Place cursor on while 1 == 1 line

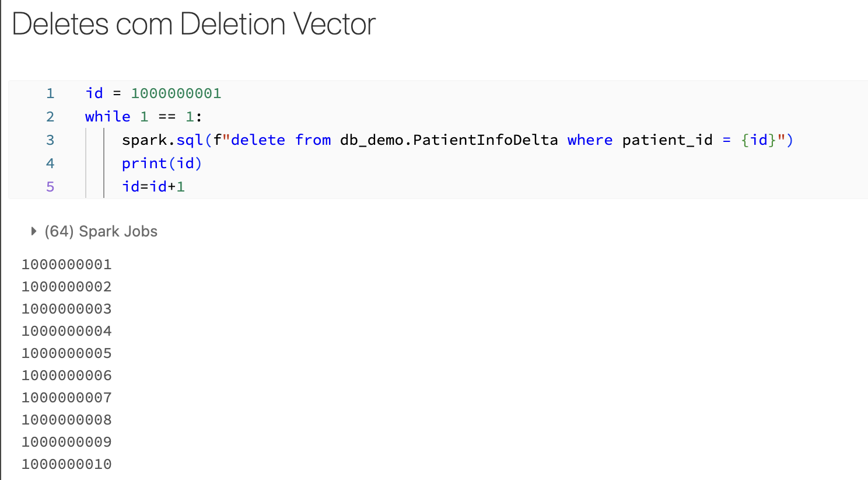pyautogui.click(x=143, y=117)
